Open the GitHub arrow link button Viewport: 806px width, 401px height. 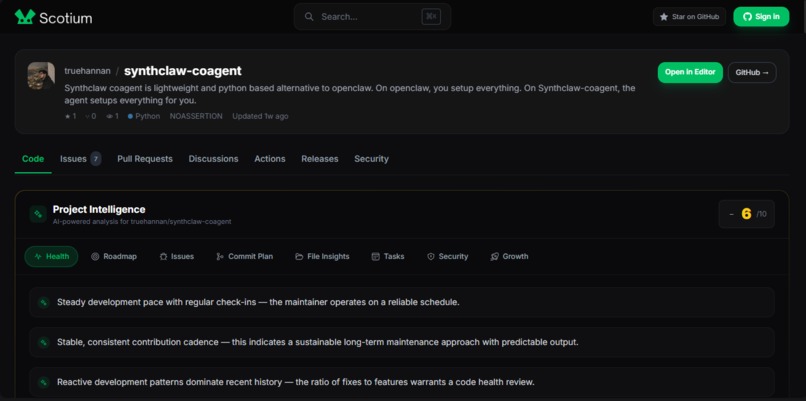[x=752, y=72]
